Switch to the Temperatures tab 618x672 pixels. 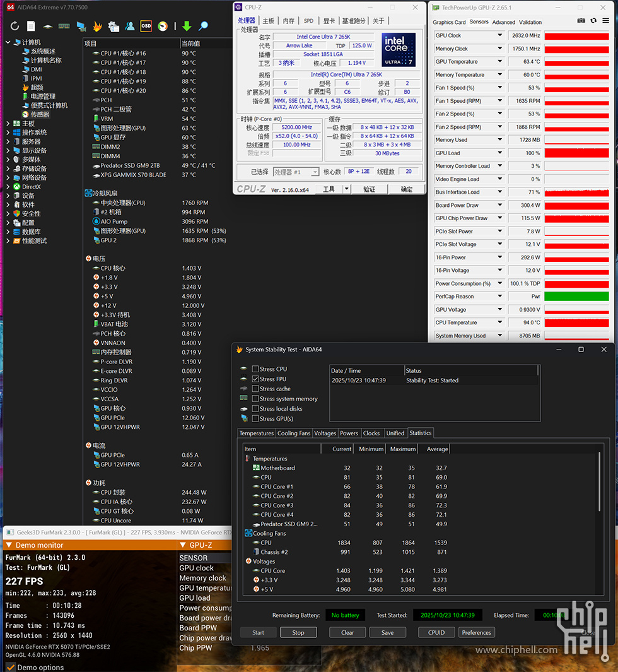coord(257,433)
